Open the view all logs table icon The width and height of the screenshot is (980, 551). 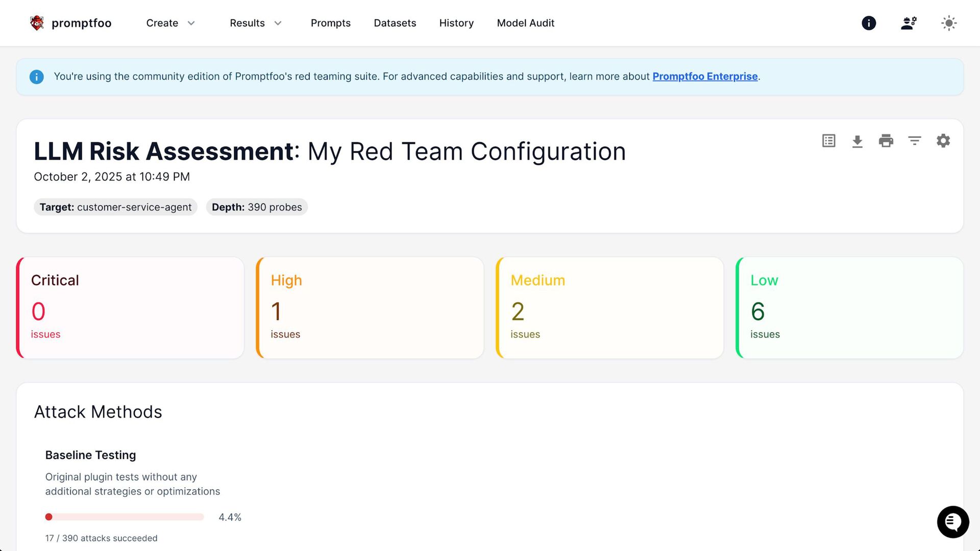point(828,141)
